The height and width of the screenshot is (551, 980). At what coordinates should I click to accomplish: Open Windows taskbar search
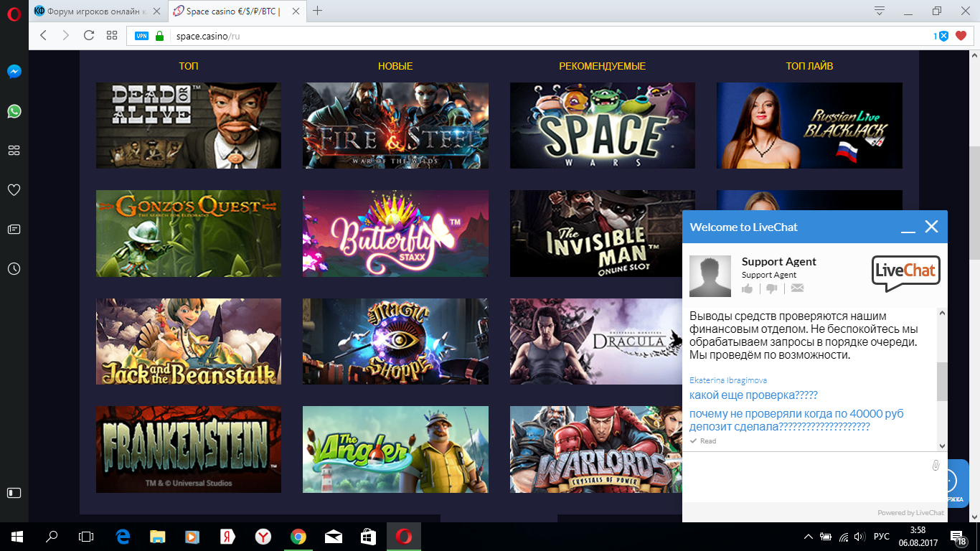pos(52,536)
